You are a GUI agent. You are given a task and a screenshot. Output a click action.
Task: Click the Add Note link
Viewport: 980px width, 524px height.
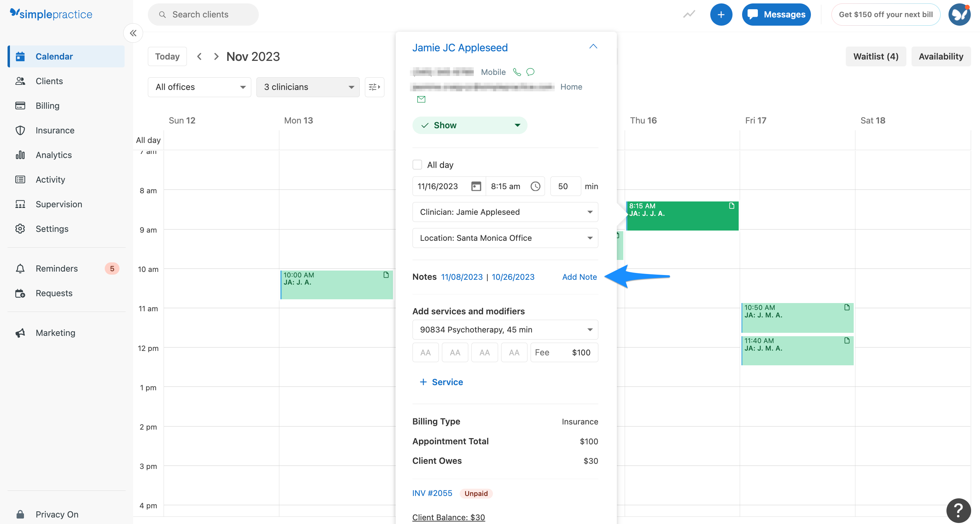[x=579, y=277]
